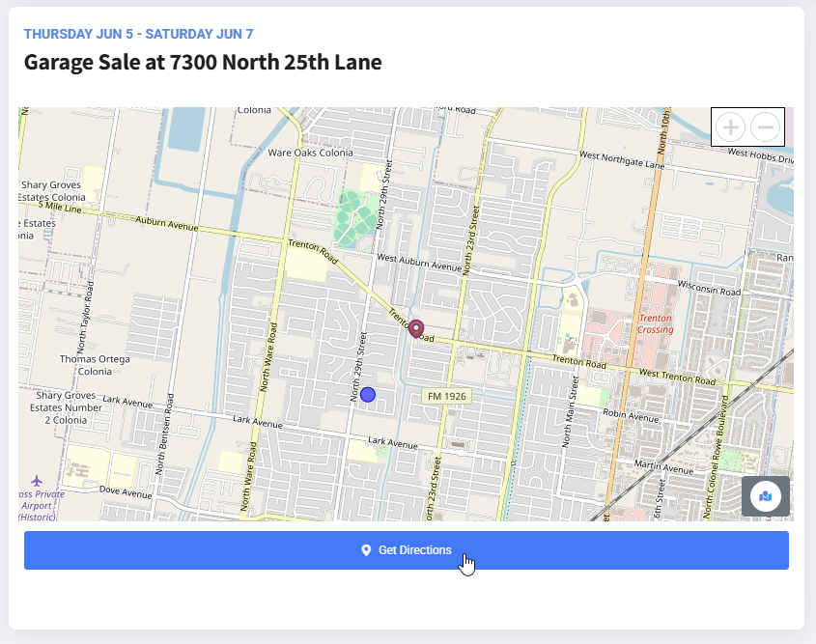Click the Ware Oaks Colonia map label
816x644 pixels.
pyautogui.click(x=312, y=153)
